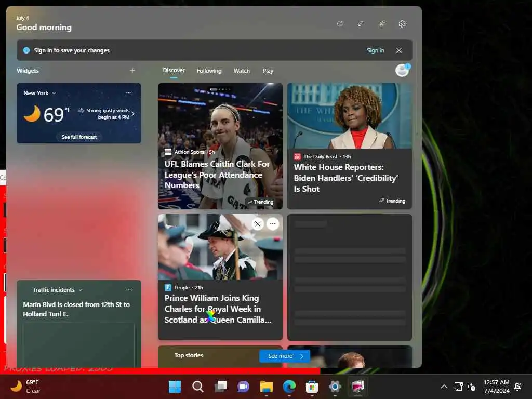Screen dimensions: 532x399
Task: Click taskbar weather widget 69°F Clear
Action: pos(26,387)
